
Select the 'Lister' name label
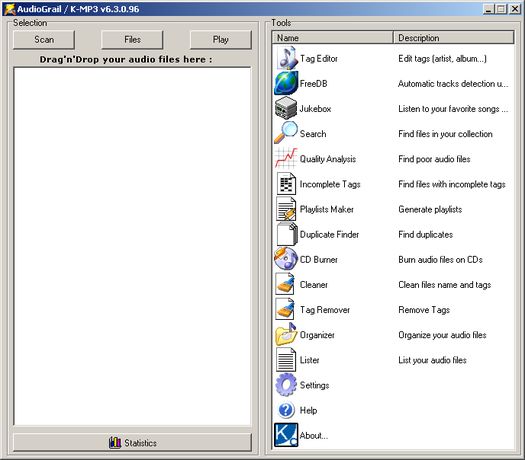coord(309,360)
